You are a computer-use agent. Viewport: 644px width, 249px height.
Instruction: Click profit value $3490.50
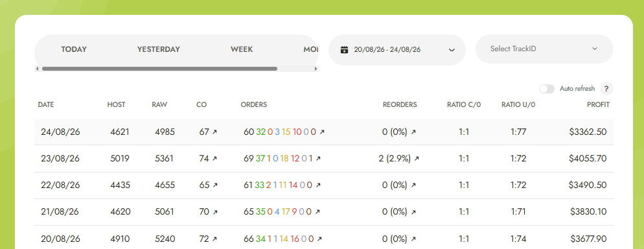(x=588, y=185)
